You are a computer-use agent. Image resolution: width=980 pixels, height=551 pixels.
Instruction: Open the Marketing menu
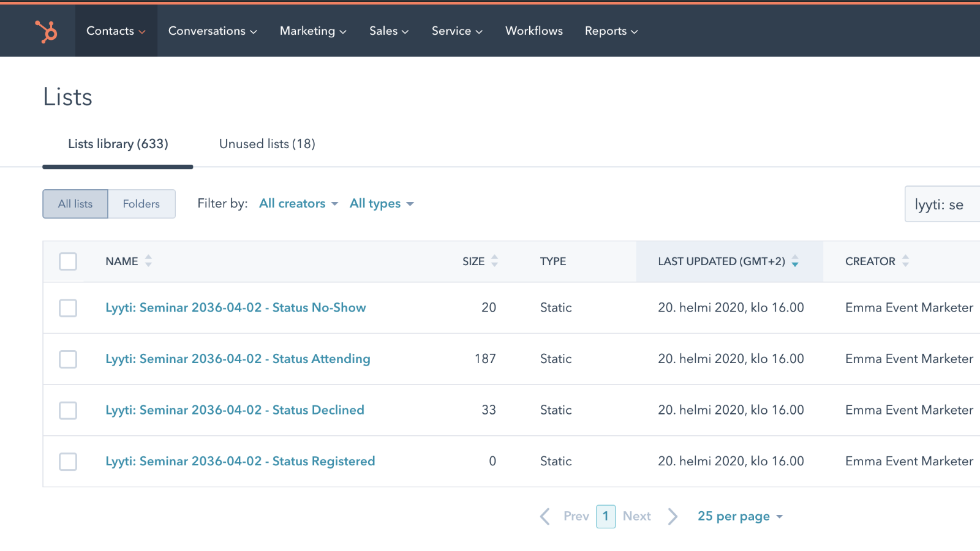pos(313,31)
